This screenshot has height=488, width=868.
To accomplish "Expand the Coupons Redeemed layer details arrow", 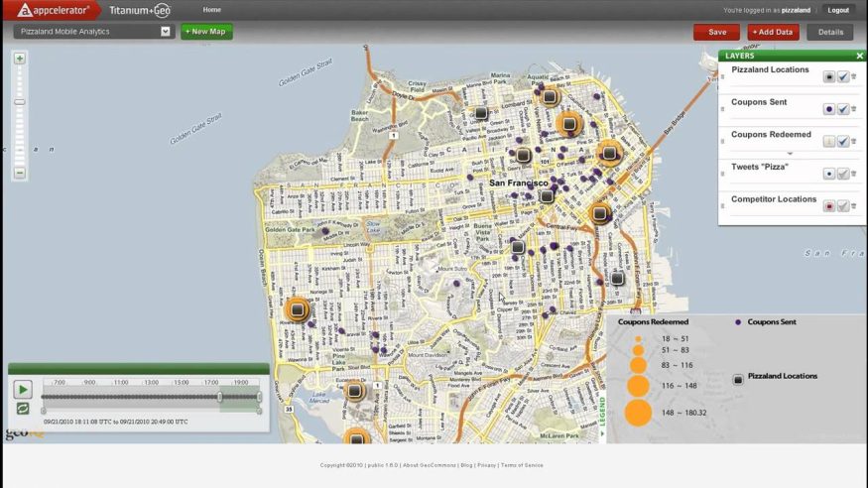I will click(x=790, y=154).
